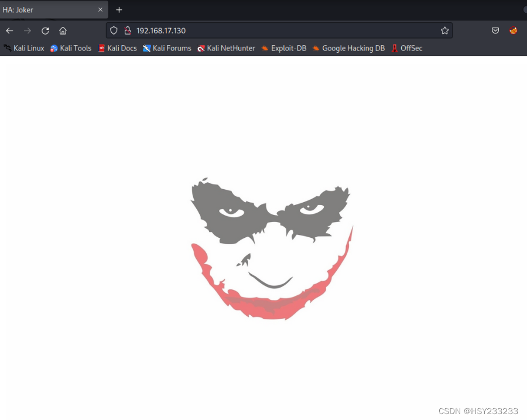Open the tracking protection shield icon
The image size is (527, 420).
click(x=114, y=30)
